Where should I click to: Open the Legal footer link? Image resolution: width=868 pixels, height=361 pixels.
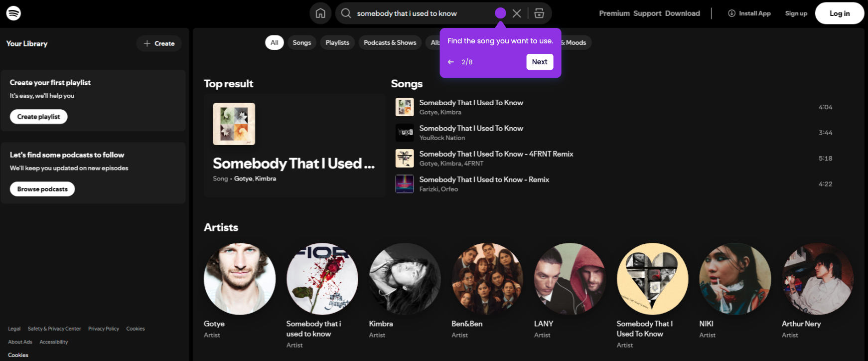point(14,329)
